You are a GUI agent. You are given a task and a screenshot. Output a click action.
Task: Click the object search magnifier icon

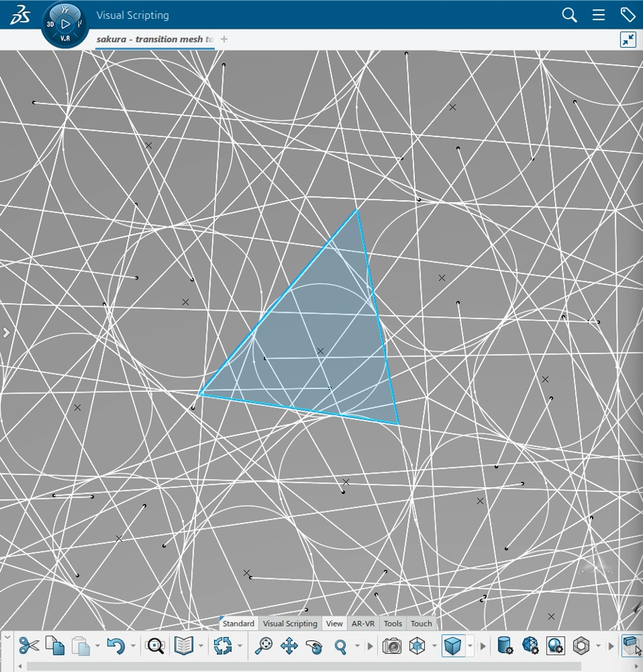(155, 645)
